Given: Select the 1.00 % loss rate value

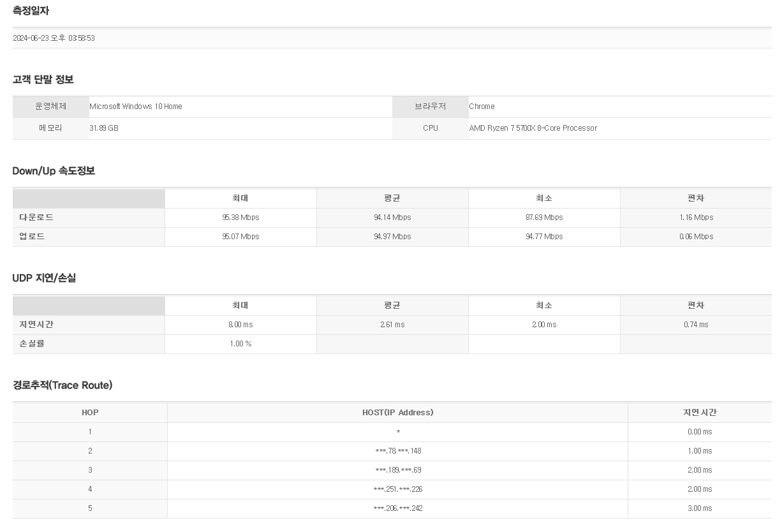Looking at the screenshot, I should pos(240,344).
